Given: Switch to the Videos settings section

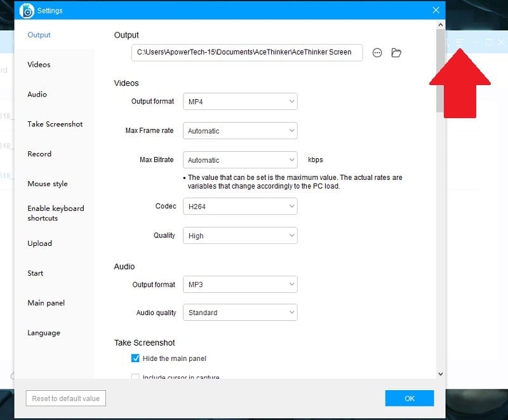Looking at the screenshot, I should (x=39, y=64).
